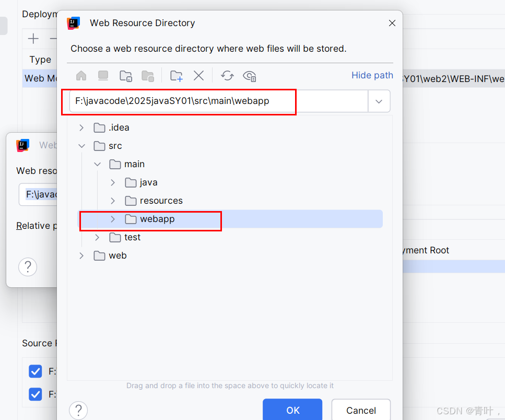
Task: Click Hide path link
Action: point(372,75)
